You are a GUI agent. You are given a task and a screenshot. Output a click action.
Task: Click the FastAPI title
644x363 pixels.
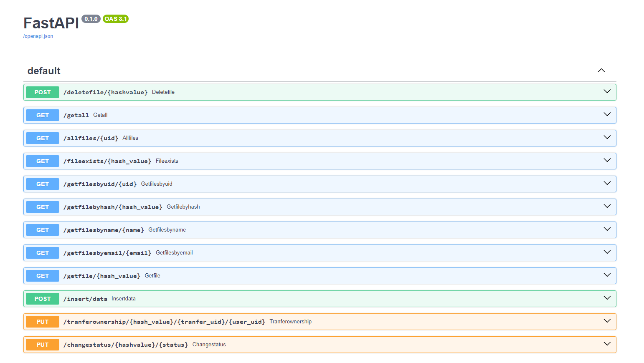(x=51, y=23)
